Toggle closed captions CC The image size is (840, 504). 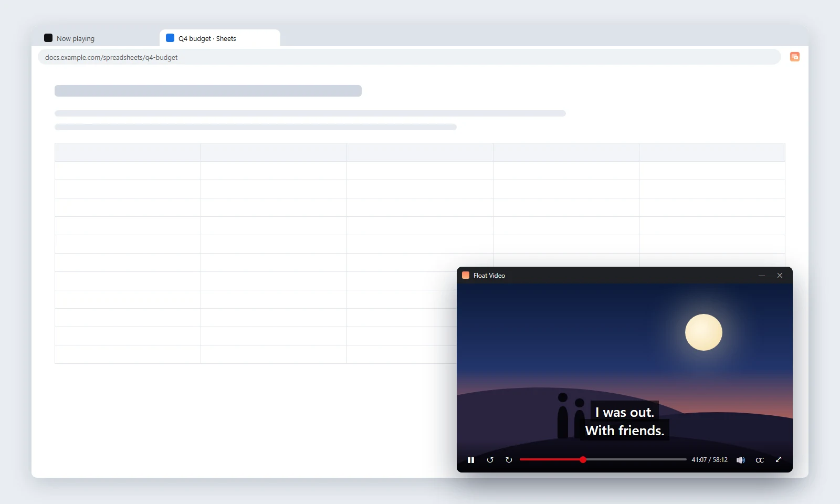pos(760,460)
